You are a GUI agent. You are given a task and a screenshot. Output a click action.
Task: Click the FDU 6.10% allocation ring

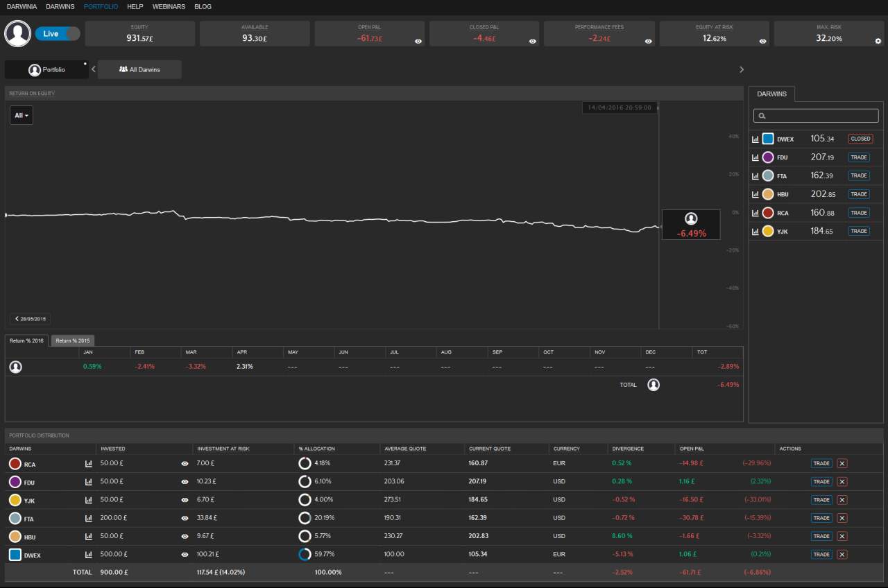[x=305, y=481]
